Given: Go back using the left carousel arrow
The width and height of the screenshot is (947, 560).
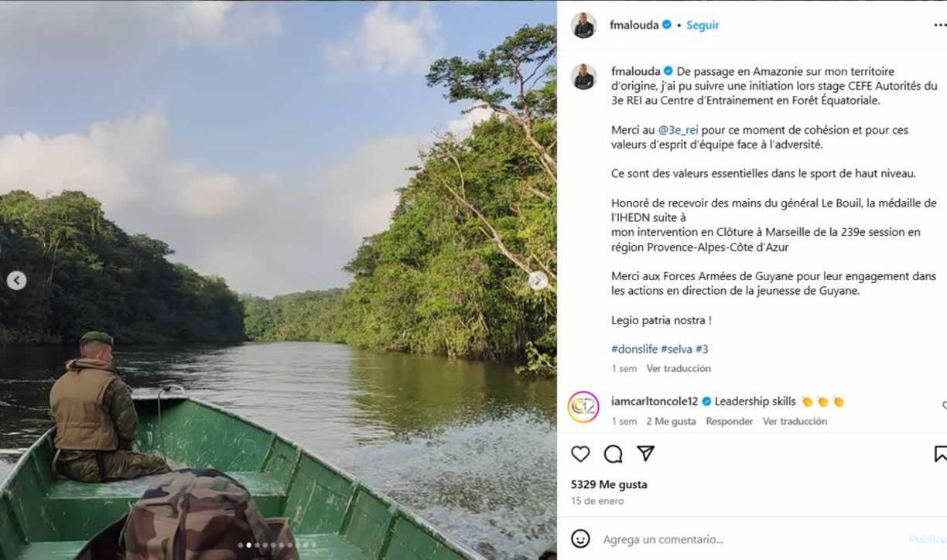Looking at the screenshot, I should tap(15, 281).
